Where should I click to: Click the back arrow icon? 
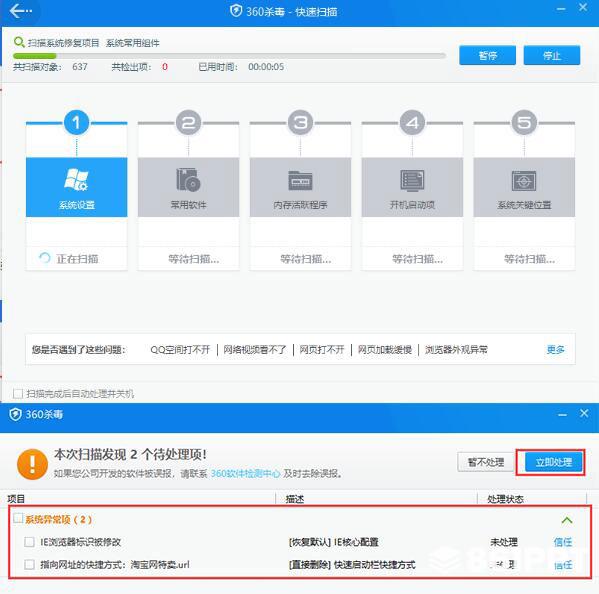click(20, 11)
